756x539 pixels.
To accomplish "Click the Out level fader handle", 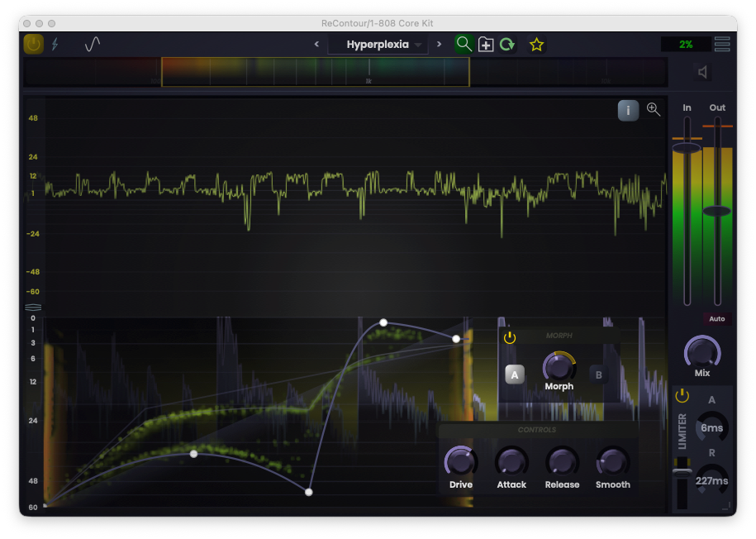I will (x=717, y=212).
